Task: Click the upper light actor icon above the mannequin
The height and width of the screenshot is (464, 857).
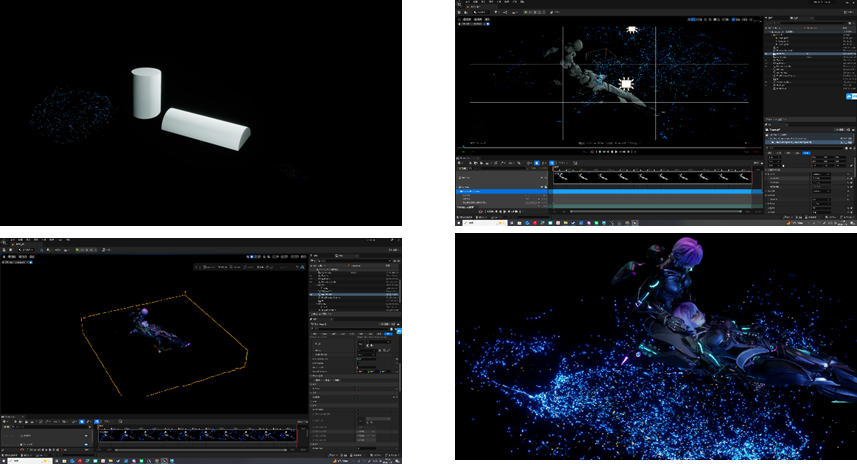Action: pos(631,31)
